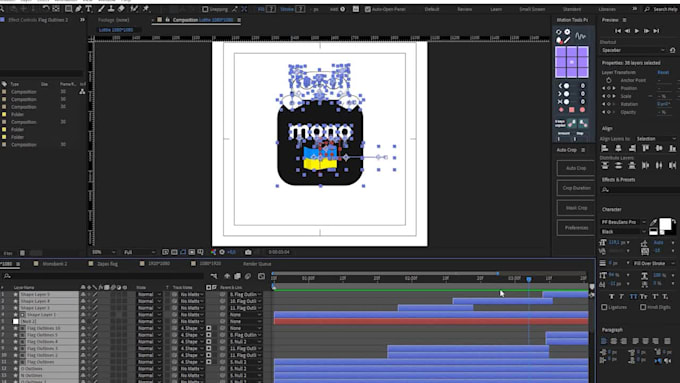Viewport: 680px width, 383px height.
Task: Click the motion blur enable icon in timeline
Action: point(248,276)
